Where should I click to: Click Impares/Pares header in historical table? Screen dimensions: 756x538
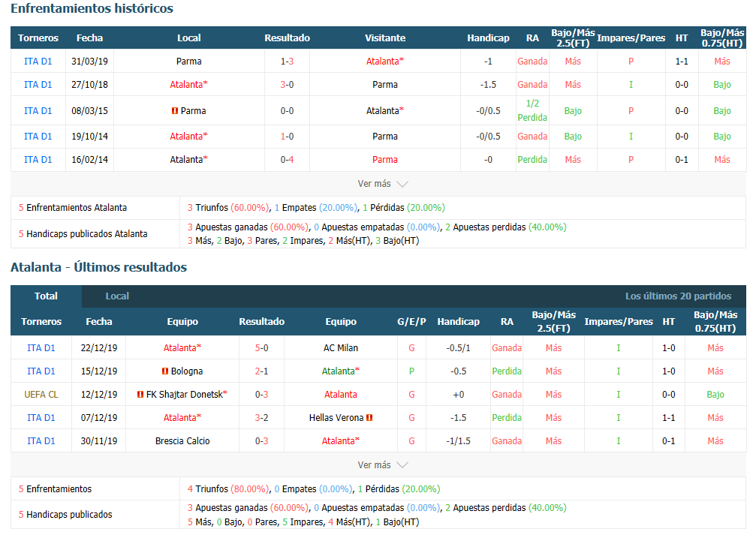pos(631,38)
